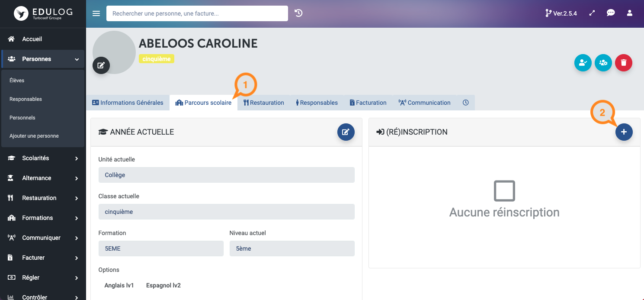Click the Classe actuelle cinquième field

(x=227, y=212)
